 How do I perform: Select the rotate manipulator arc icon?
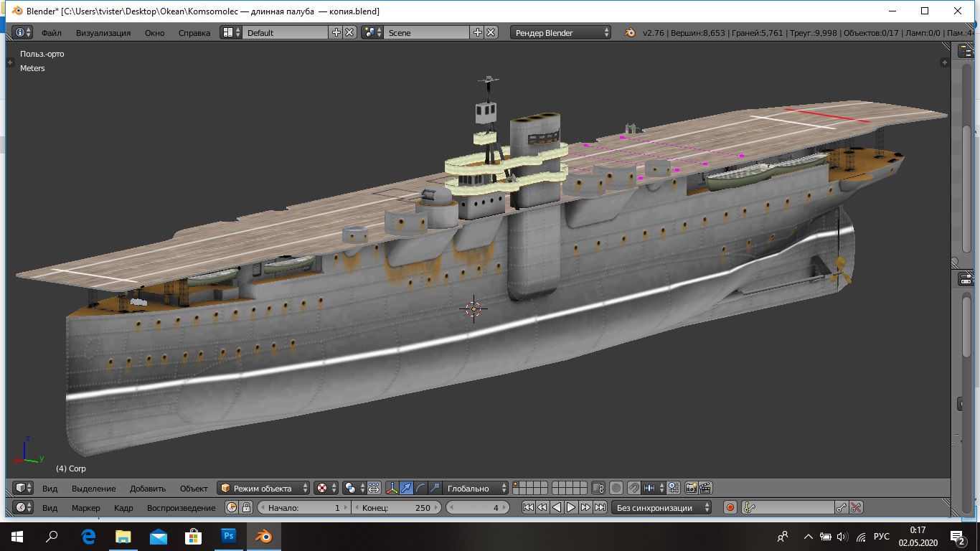pyautogui.click(x=420, y=489)
